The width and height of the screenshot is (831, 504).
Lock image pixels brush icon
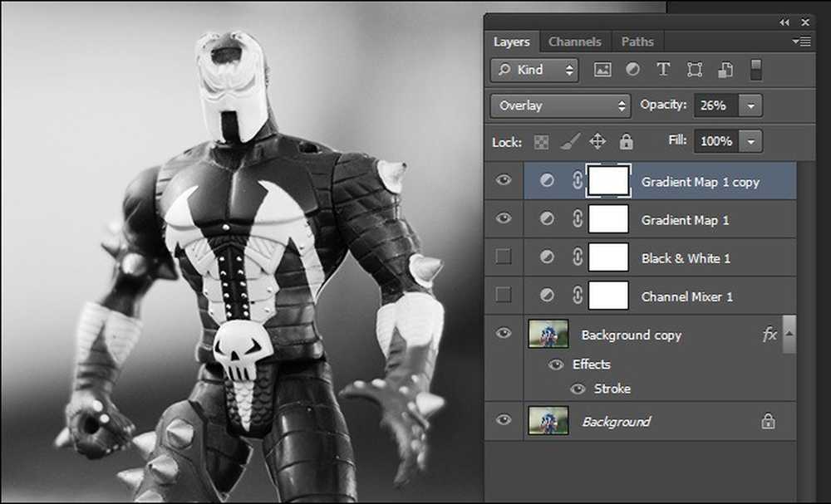(x=570, y=141)
